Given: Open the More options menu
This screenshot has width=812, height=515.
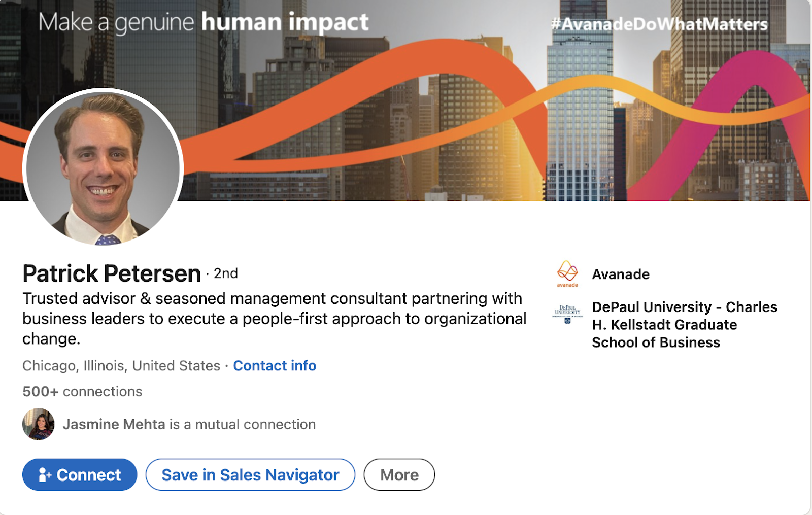Looking at the screenshot, I should (399, 475).
